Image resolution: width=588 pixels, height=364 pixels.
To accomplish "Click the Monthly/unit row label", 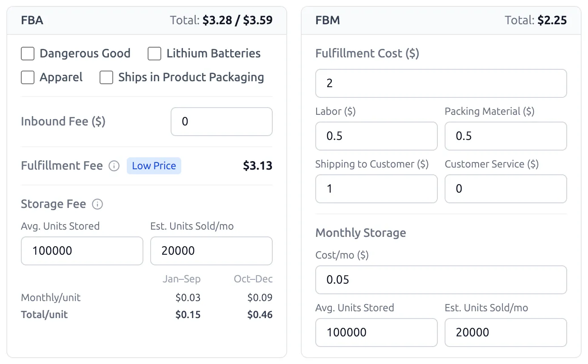I will click(51, 298).
